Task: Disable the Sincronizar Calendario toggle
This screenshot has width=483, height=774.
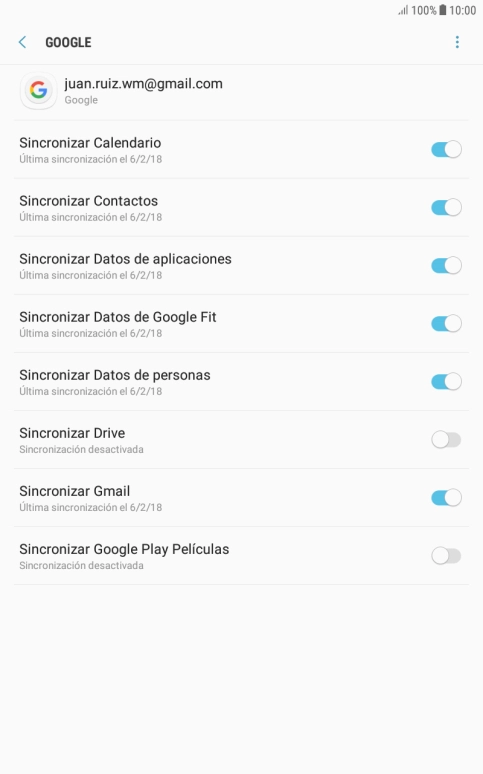Action: pyautogui.click(x=446, y=149)
